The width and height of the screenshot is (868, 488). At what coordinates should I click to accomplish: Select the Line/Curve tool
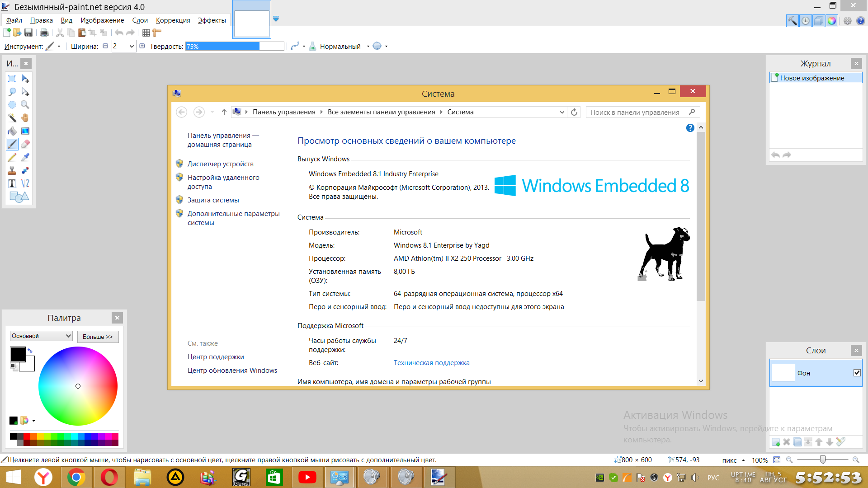pos(25,184)
